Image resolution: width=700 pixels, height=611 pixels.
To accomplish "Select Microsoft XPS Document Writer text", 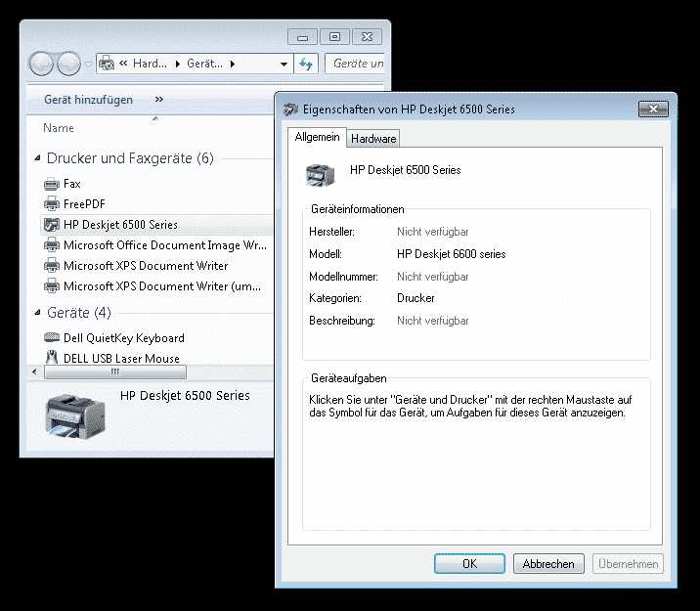I will [x=146, y=266].
